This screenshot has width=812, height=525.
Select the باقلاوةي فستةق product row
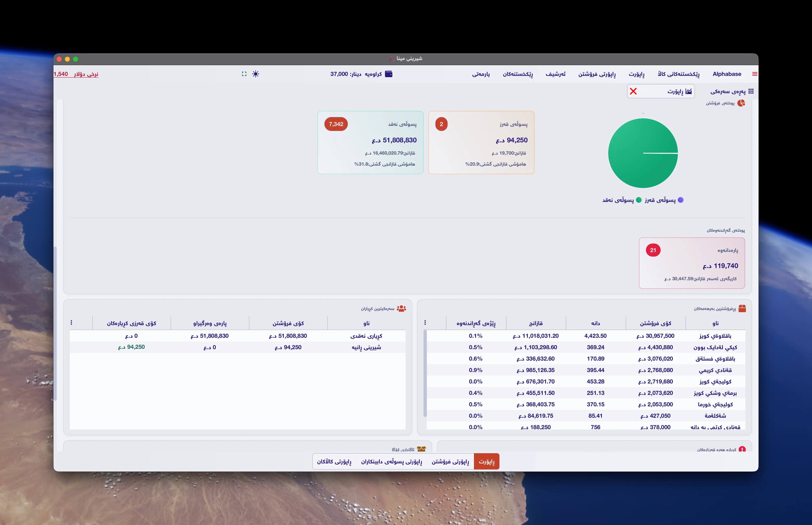(x=586, y=359)
